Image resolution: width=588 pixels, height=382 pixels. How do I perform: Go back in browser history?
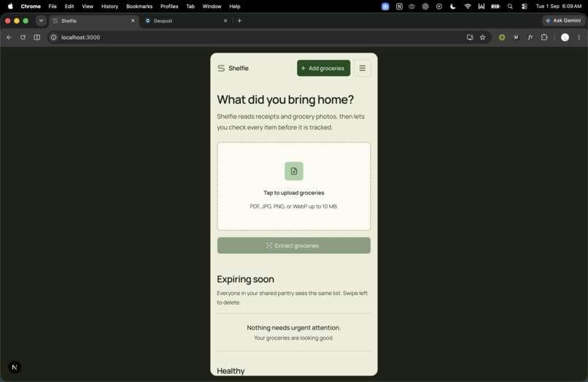click(9, 37)
